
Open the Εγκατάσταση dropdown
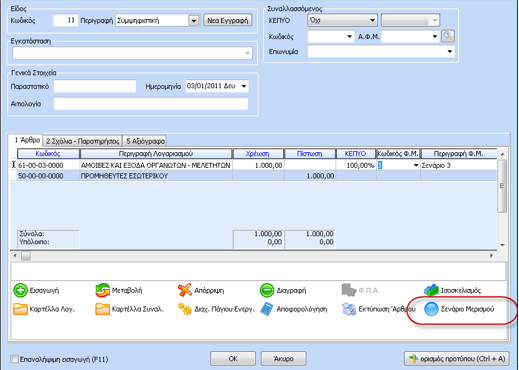click(247, 53)
